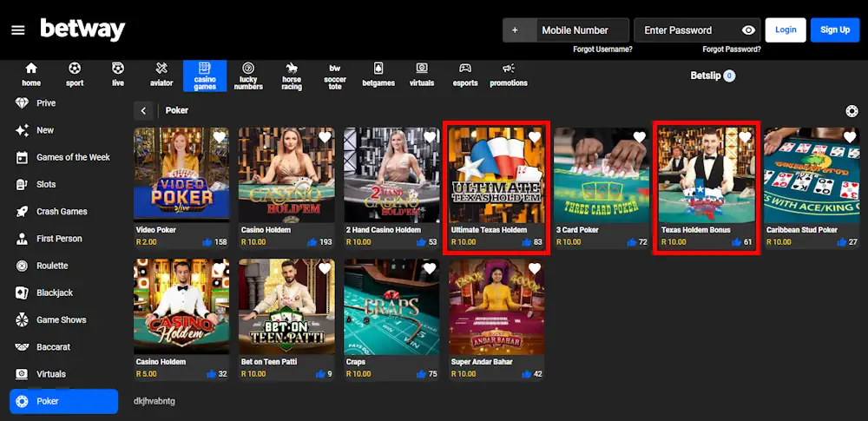Favorite Craps with heart icon

[x=430, y=269]
